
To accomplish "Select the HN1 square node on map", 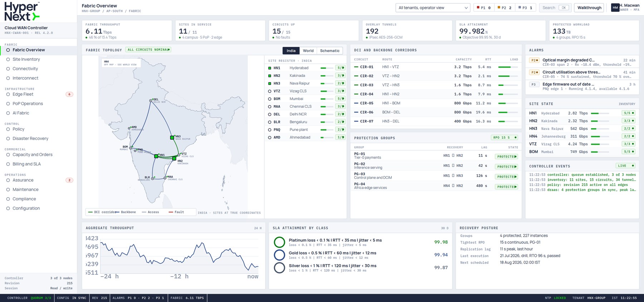I will (156, 156).
